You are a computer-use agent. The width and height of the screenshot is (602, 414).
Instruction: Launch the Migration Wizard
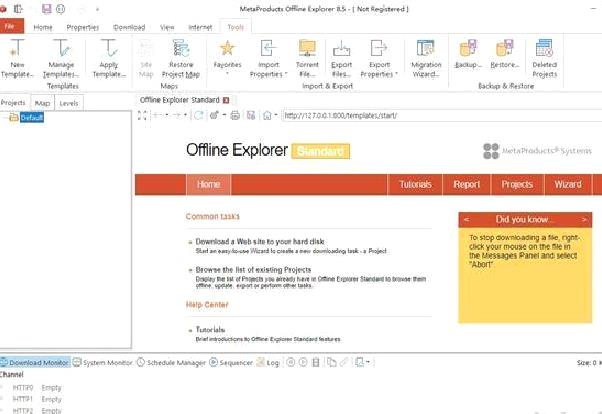point(426,58)
